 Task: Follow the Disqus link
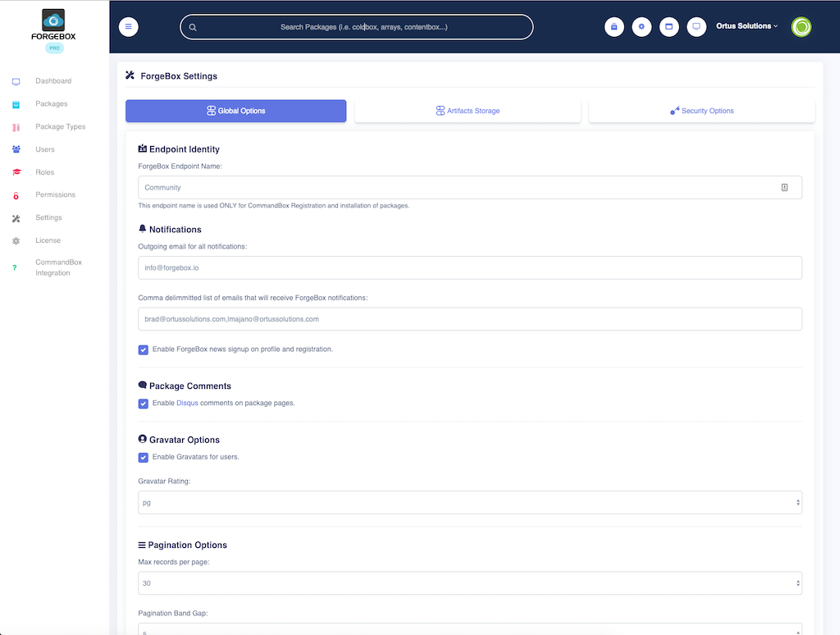(187, 404)
